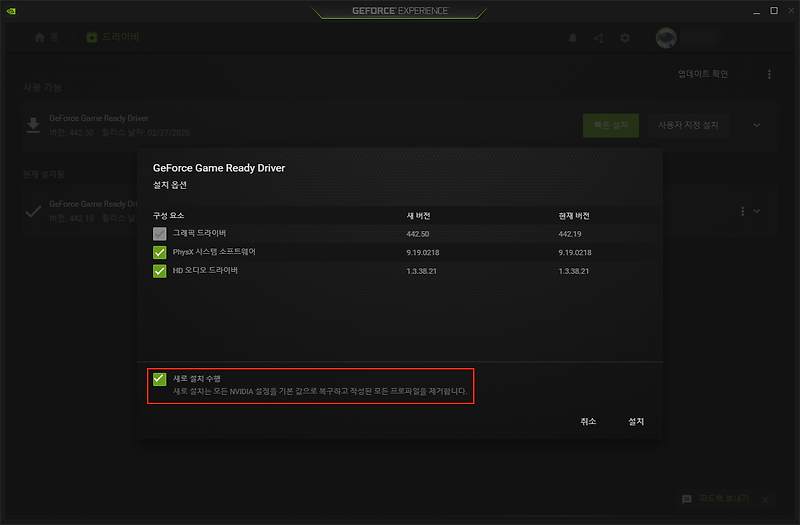Click the 설치 옵션 subtitle

[x=170, y=185]
